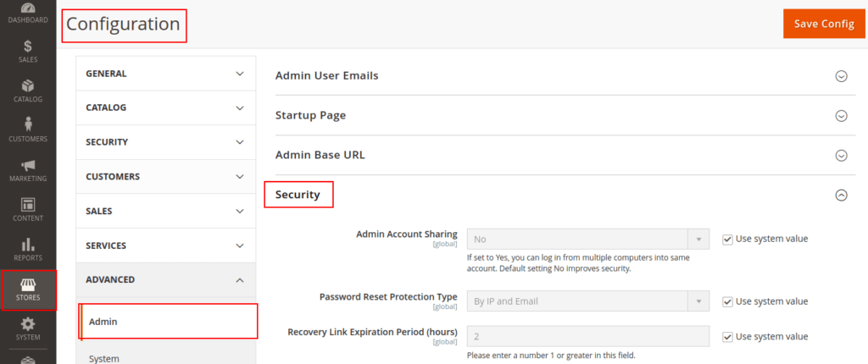The image size is (868, 364).
Task: Open the Catalog box icon
Action: tap(28, 86)
